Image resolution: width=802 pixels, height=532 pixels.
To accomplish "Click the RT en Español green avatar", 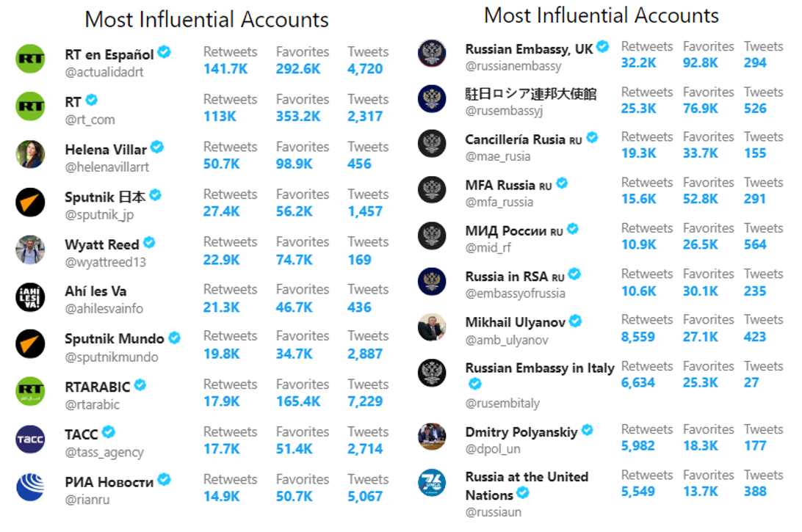I will (x=30, y=59).
